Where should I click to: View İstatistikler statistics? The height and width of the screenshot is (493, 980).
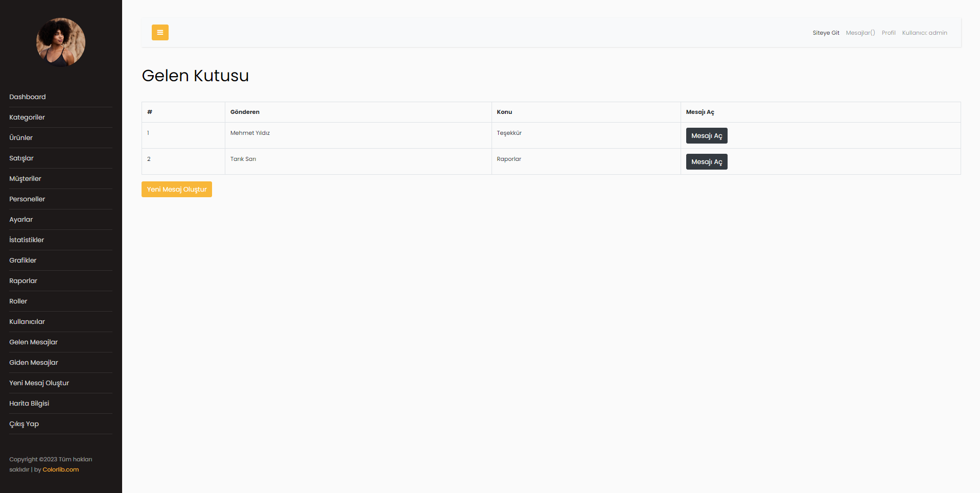click(27, 240)
